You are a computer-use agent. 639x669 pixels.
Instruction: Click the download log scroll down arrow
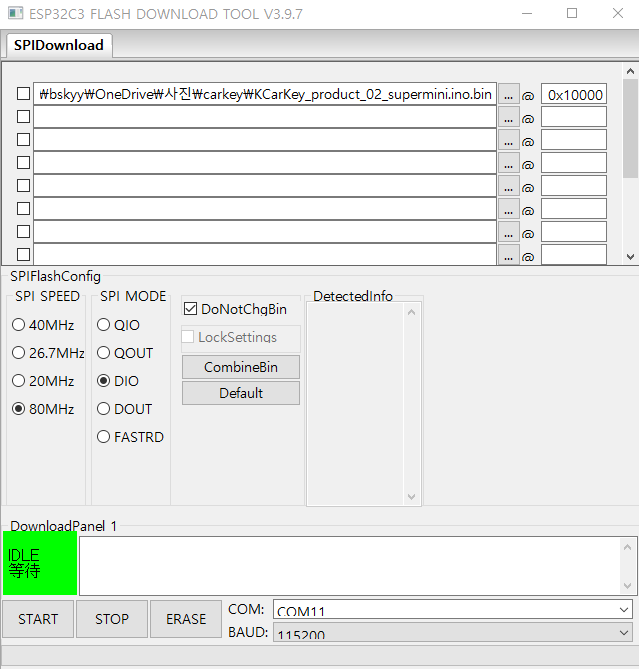(627, 585)
